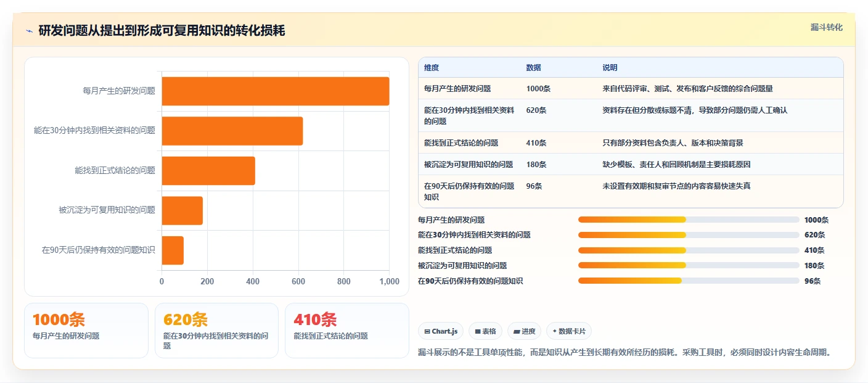Select the 数据卡片 tag chip
The image size is (868, 383).
coord(569,331)
